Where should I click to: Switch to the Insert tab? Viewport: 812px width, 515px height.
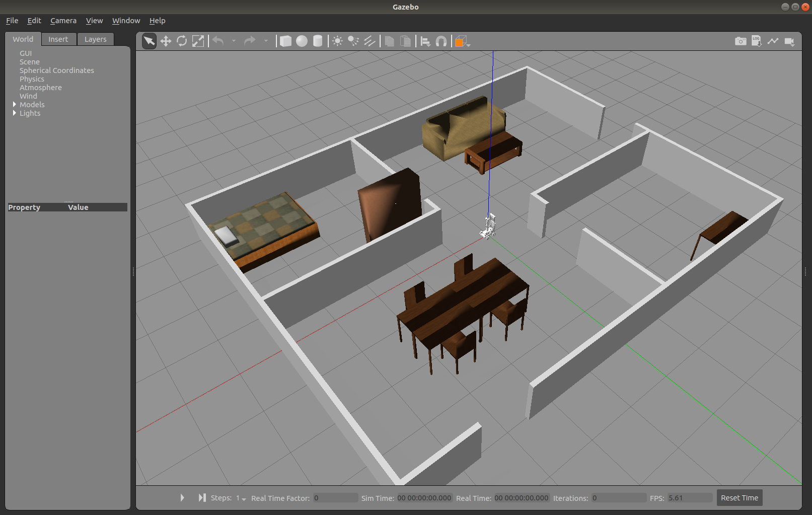tap(58, 39)
